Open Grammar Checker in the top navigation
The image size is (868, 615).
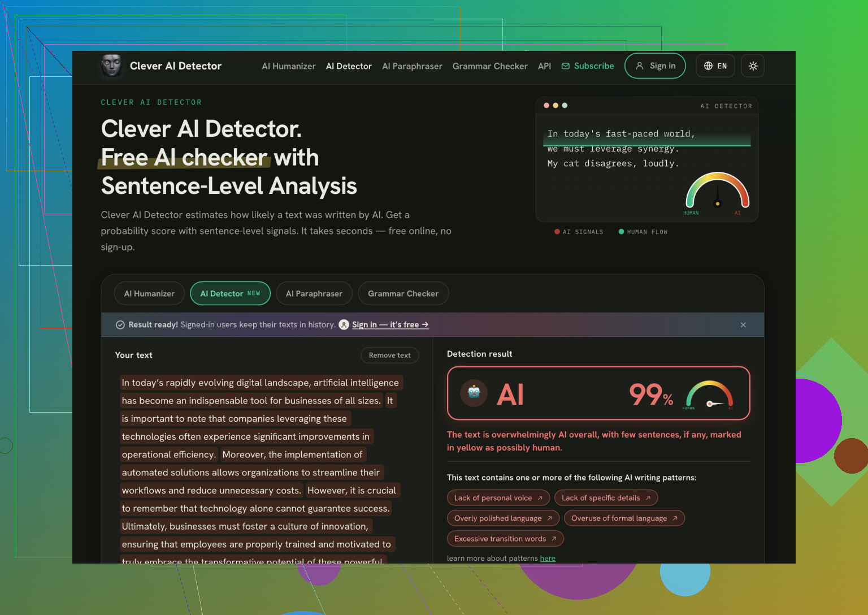(x=490, y=66)
